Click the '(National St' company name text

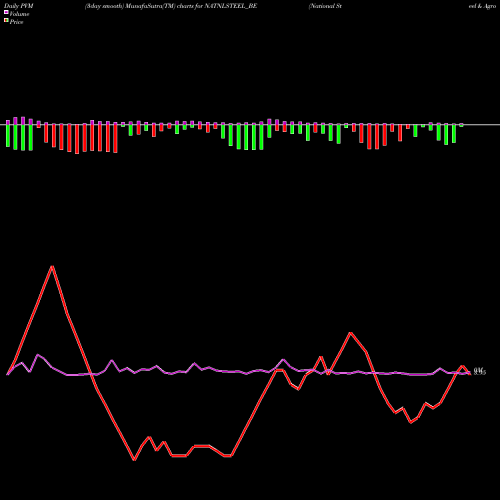pyautogui.click(x=325, y=6)
